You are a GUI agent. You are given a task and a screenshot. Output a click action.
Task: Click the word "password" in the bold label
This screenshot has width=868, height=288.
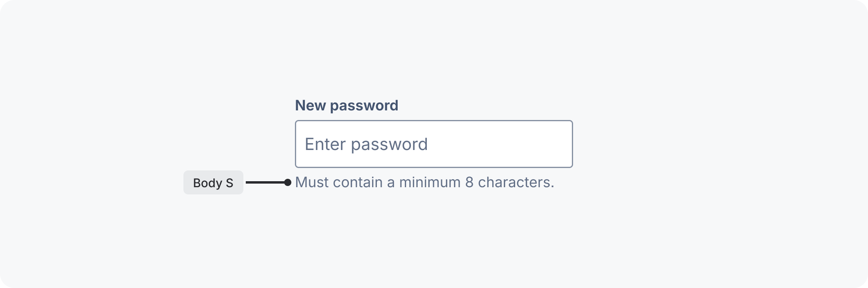364,106
